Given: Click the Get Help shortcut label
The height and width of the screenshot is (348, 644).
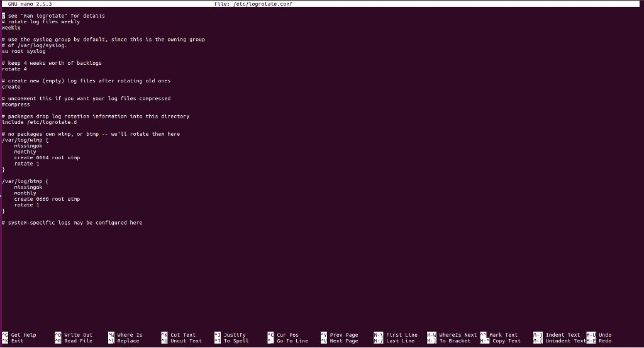Looking at the screenshot, I should (23, 335).
